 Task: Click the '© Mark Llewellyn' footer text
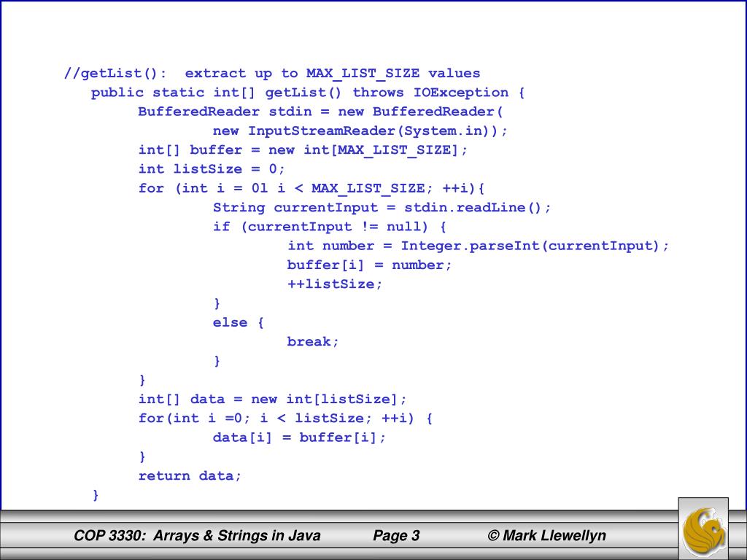tap(547, 536)
